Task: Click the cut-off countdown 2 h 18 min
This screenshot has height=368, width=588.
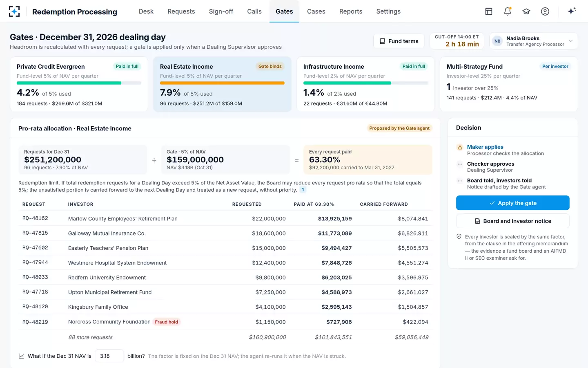Action: point(462,44)
